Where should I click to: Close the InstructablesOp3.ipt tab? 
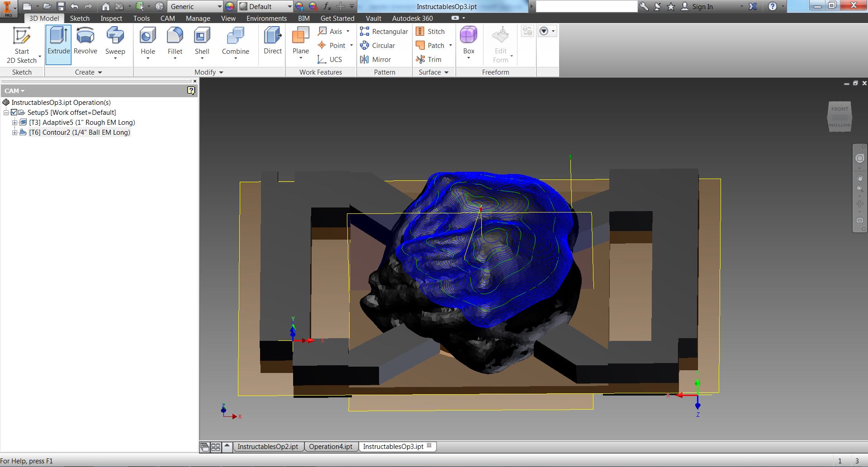click(x=429, y=446)
